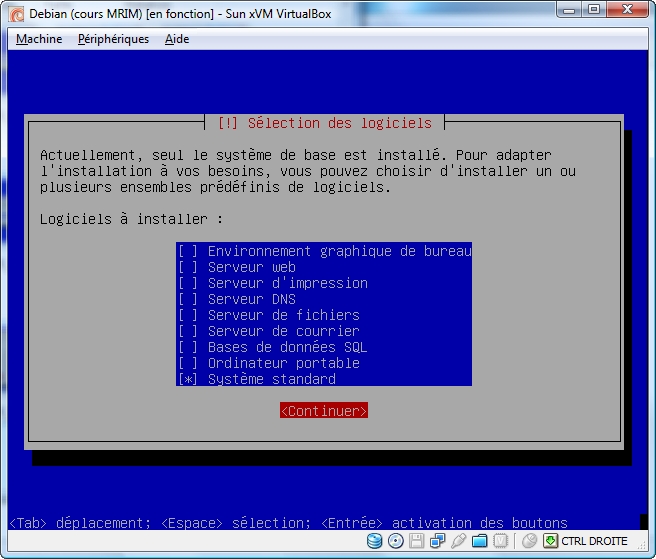
Task: Click the VirtualBox title bar app icon
Action: 17,14
